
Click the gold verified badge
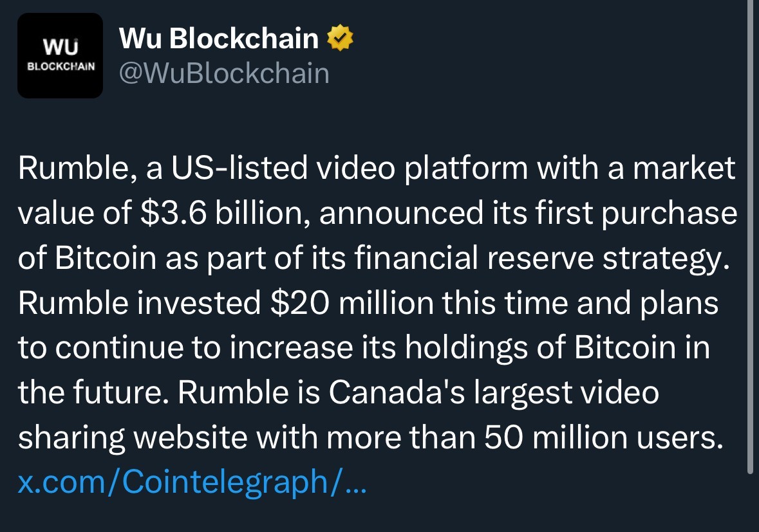341,40
